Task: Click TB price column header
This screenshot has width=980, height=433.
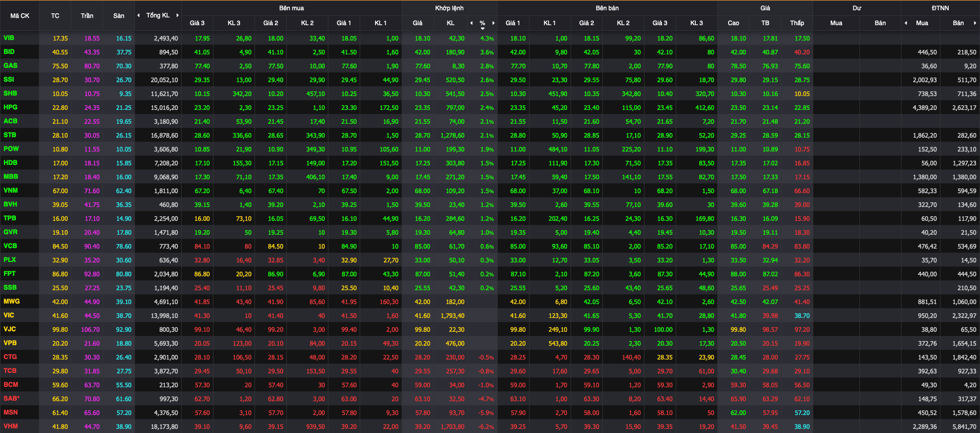Action: point(765,23)
